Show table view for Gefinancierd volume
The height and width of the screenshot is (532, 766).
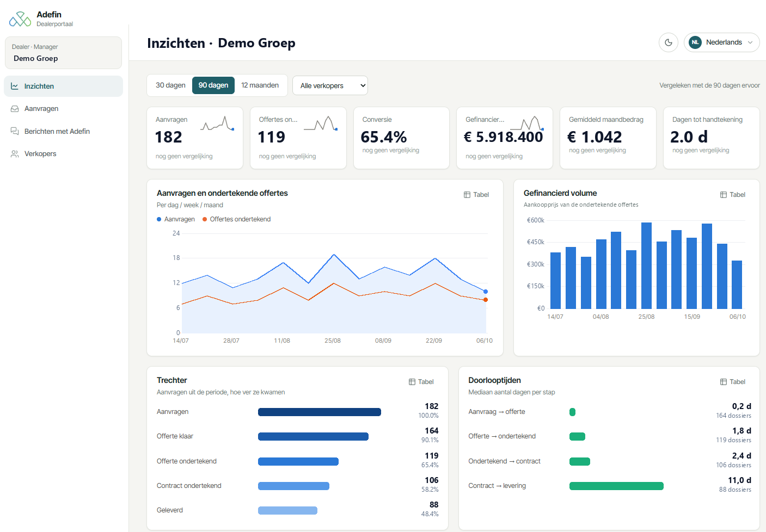coord(733,195)
